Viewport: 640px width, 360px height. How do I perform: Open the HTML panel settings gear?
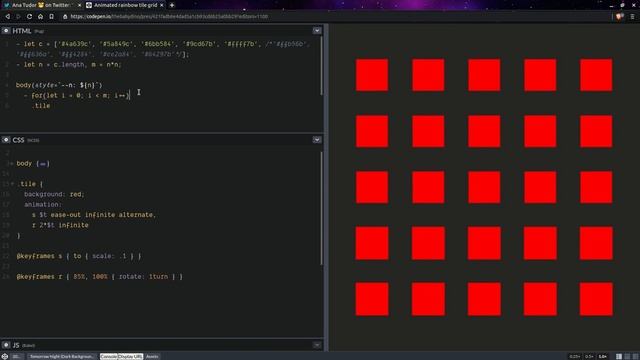point(6,31)
